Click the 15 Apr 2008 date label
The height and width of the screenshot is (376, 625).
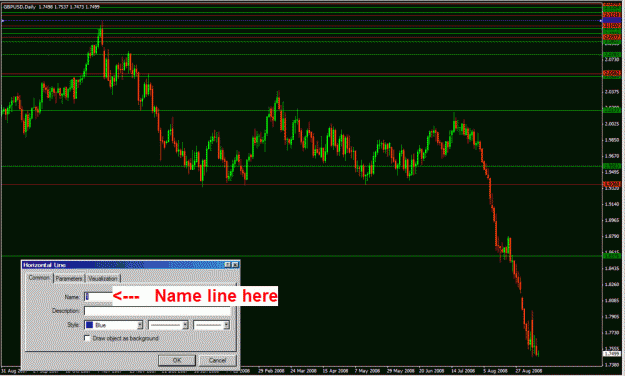335,370
